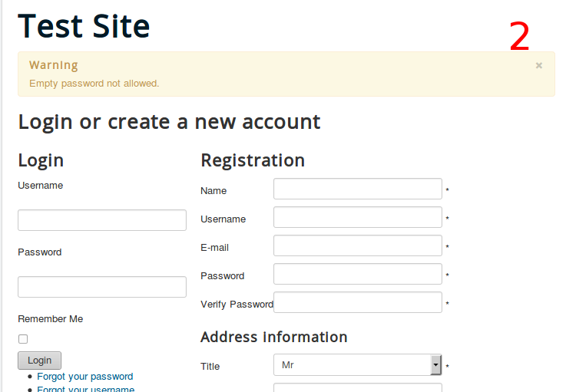Click the Remember Me label
Viewport: 566px width, 392px height.
point(51,319)
